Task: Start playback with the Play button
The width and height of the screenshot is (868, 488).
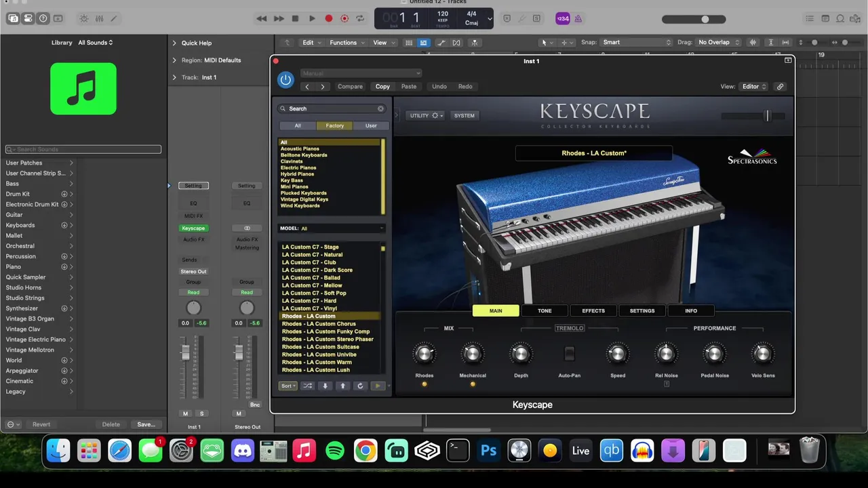Action: (312, 18)
